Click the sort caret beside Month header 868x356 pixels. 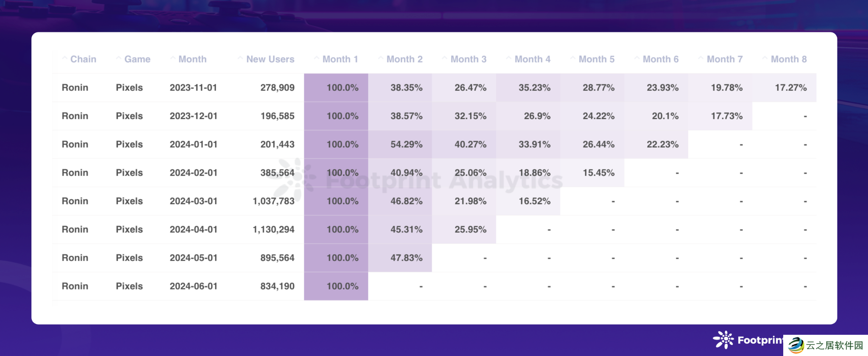[x=172, y=58]
